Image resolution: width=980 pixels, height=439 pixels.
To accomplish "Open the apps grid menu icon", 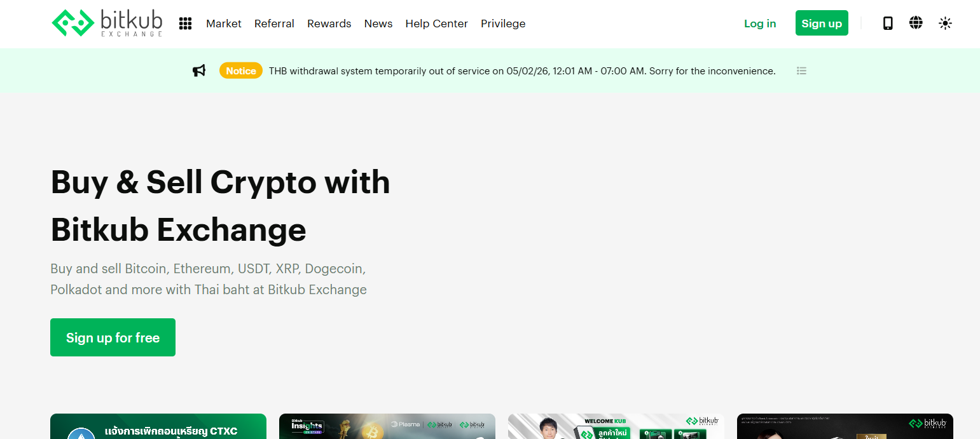I will 185,24.
